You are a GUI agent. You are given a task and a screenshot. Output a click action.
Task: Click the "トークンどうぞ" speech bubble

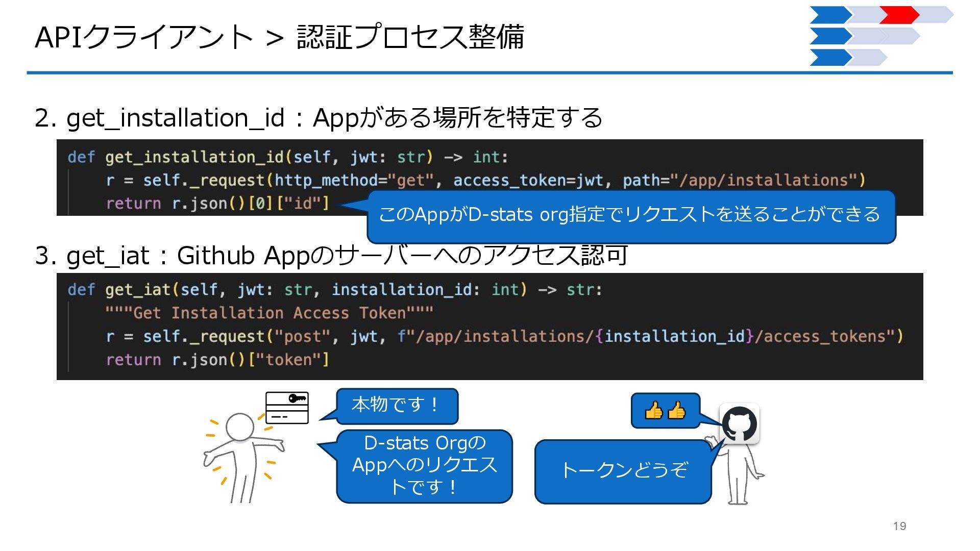pyautogui.click(x=623, y=471)
